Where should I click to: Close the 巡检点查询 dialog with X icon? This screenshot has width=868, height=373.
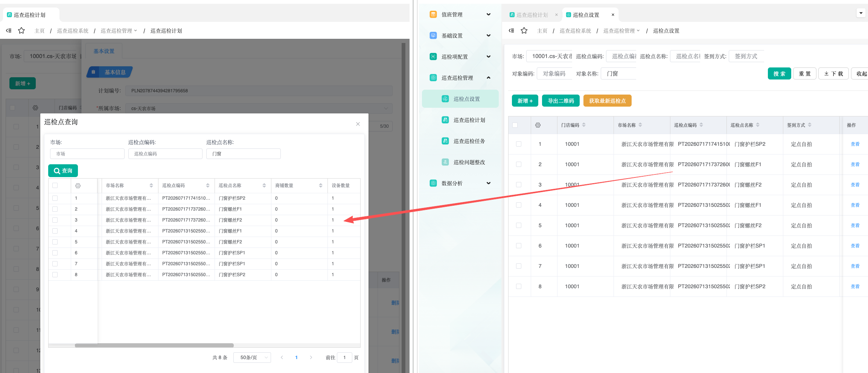click(x=358, y=124)
